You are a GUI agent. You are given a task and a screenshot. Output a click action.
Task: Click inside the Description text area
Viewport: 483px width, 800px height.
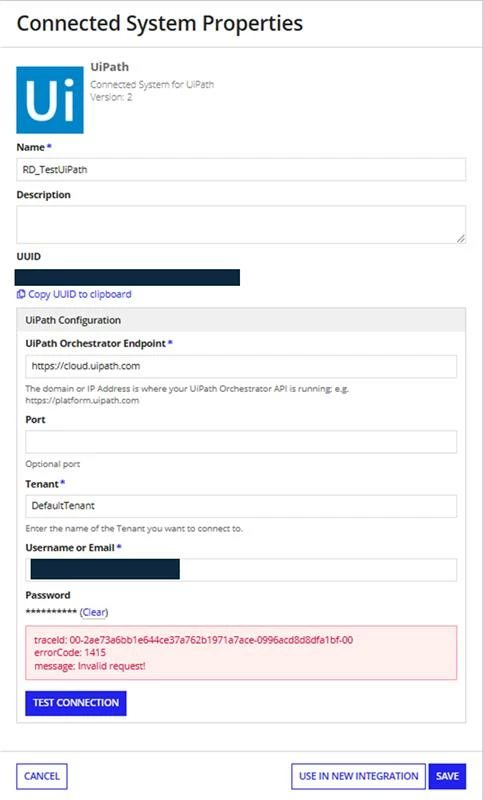click(x=241, y=224)
